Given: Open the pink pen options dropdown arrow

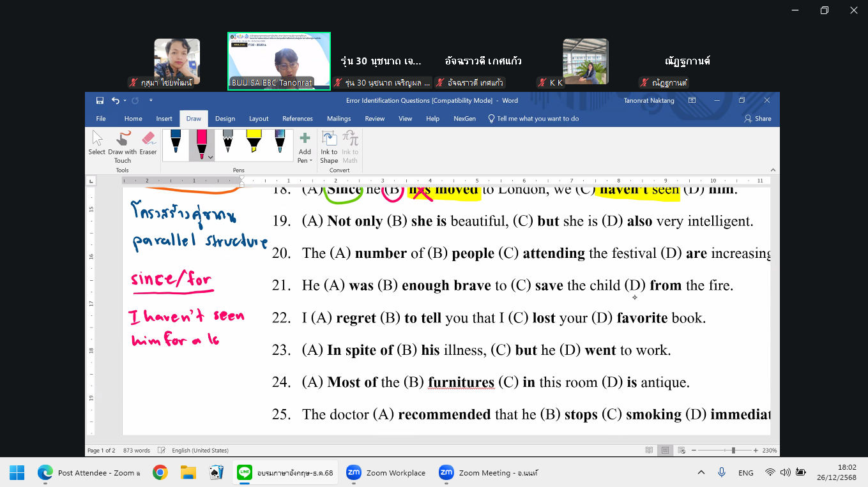Looking at the screenshot, I should [210, 157].
